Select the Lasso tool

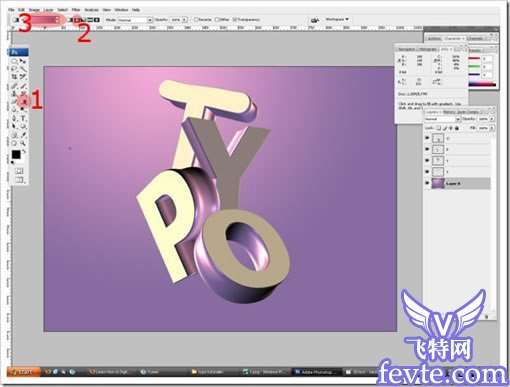point(14,69)
